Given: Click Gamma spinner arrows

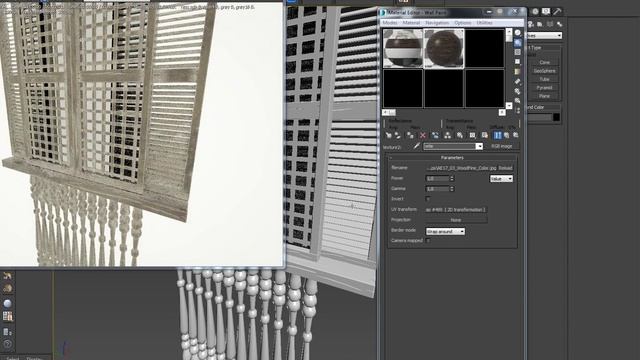Looking at the screenshot, I should point(451,189).
